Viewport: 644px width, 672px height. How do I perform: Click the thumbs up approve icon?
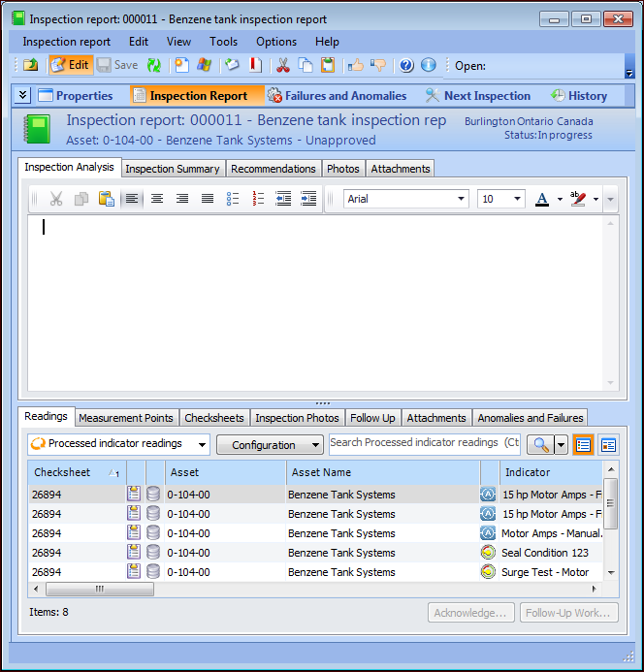coord(355,65)
